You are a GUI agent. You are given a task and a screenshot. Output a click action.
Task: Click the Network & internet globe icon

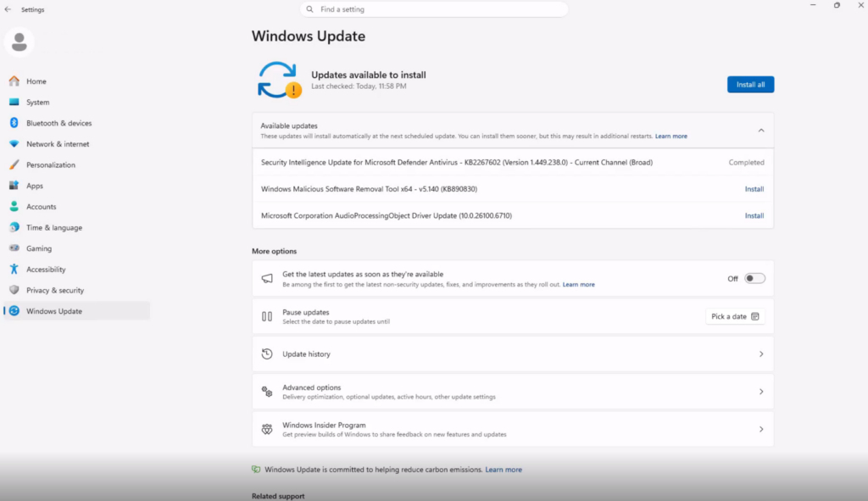pyautogui.click(x=15, y=144)
